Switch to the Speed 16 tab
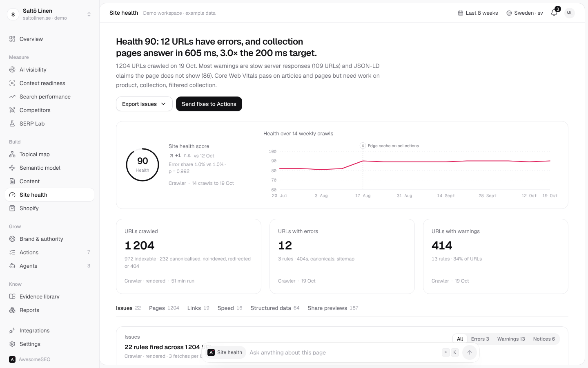Screen dimensions: 588x368 (x=230, y=308)
